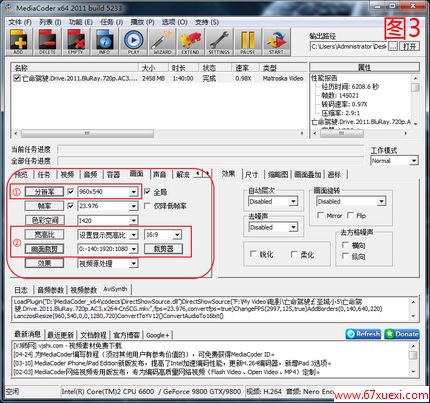
Task: Open the 23.976 frame rate dropdown
Action: pos(133,206)
